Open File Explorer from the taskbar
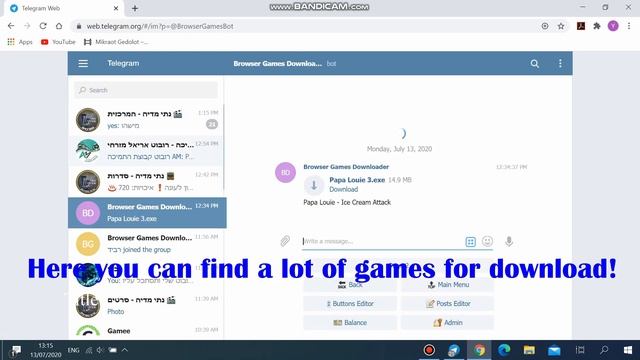The height and width of the screenshot is (360, 640). pos(529,350)
